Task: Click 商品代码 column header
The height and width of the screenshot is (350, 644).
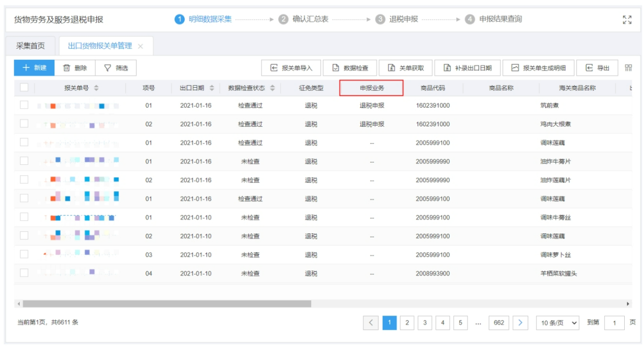Action: [x=432, y=88]
